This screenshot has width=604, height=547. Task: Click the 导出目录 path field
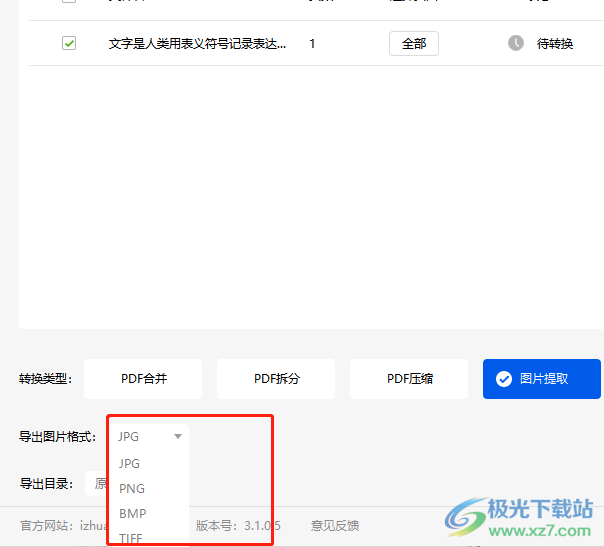[x=96, y=484]
